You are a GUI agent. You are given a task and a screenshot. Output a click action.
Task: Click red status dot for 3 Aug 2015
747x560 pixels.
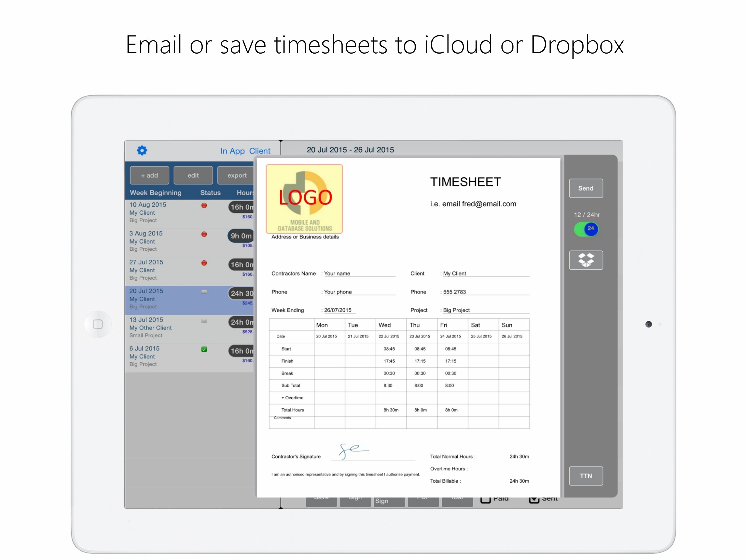[204, 234]
